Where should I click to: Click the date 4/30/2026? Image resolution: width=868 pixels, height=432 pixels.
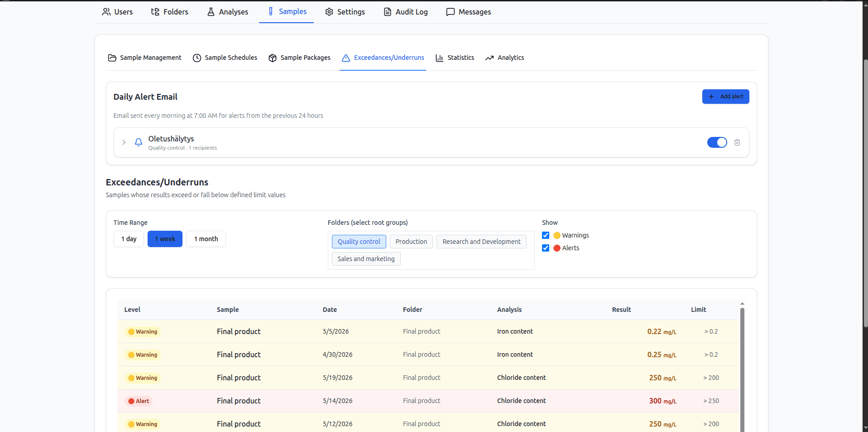click(337, 354)
